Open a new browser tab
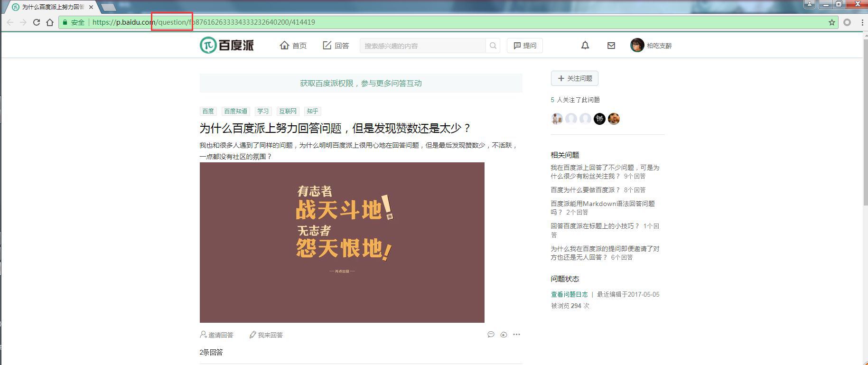This screenshot has width=868, height=365. point(108,7)
